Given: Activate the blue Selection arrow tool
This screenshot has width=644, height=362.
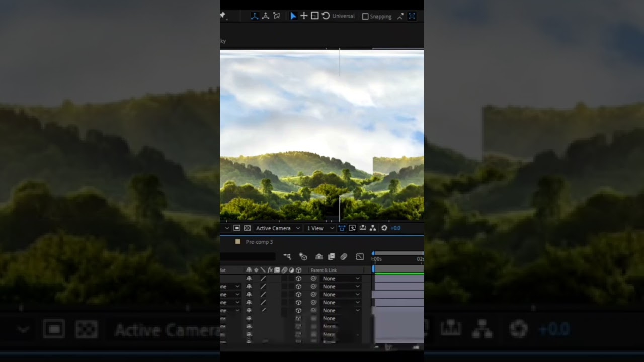Looking at the screenshot, I should 293,16.
